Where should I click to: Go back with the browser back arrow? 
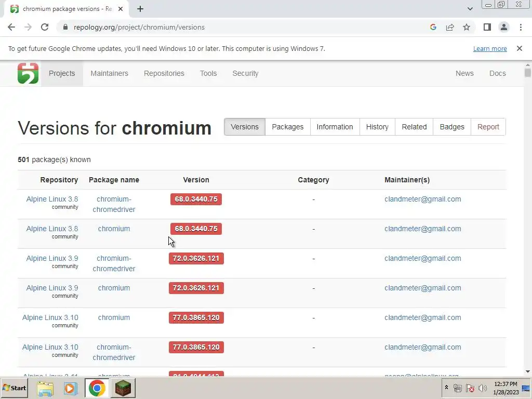coord(11,27)
